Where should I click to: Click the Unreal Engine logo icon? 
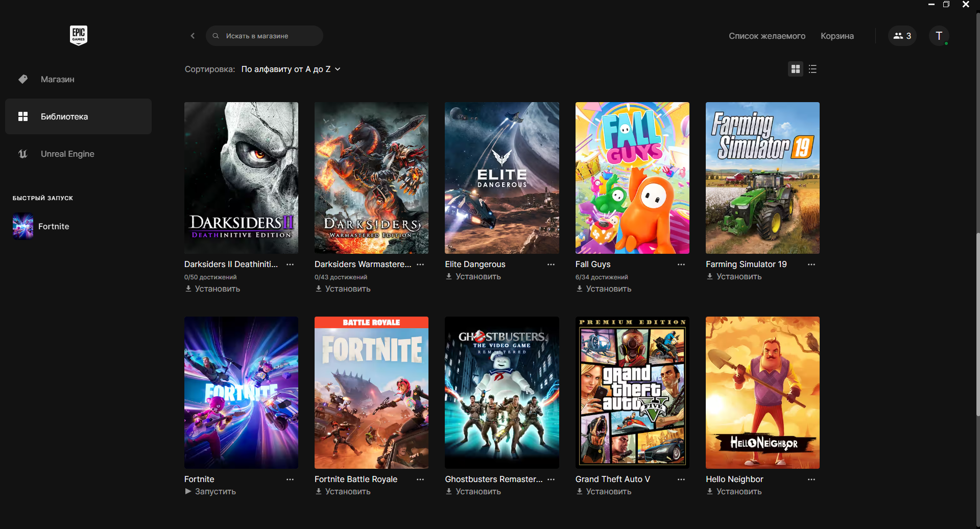click(x=23, y=154)
